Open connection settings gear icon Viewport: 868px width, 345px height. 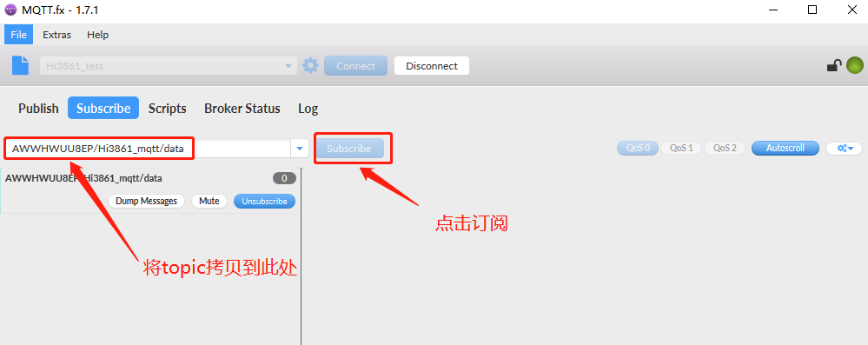pyautogui.click(x=310, y=65)
